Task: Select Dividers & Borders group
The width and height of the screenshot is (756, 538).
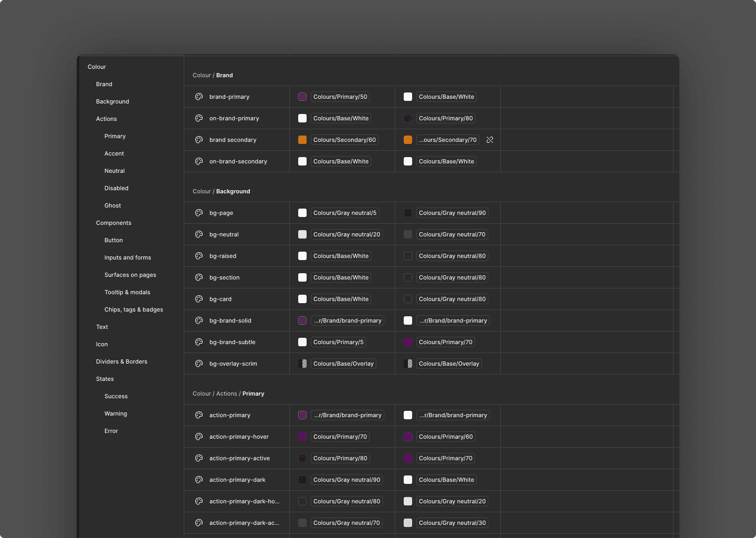Action: click(122, 361)
